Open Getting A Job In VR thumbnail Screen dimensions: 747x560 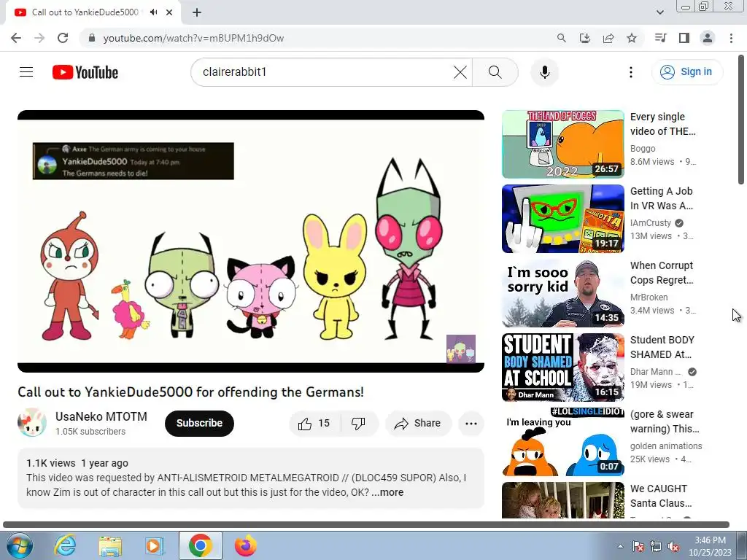[562, 219]
